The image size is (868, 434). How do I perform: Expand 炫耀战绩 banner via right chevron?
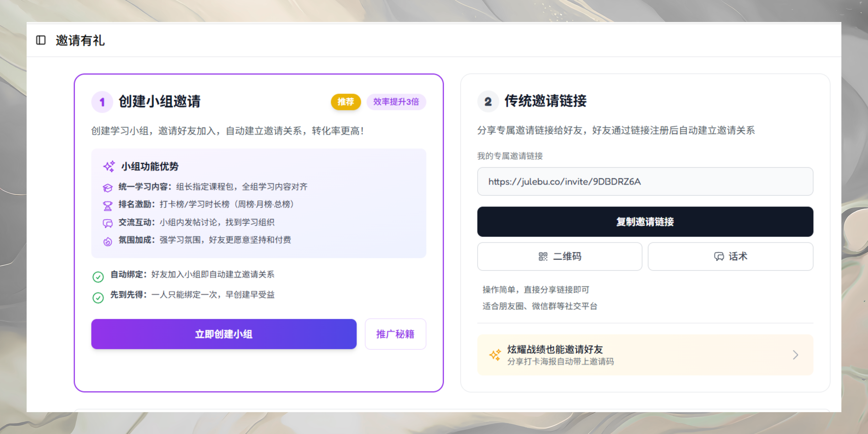(x=795, y=355)
